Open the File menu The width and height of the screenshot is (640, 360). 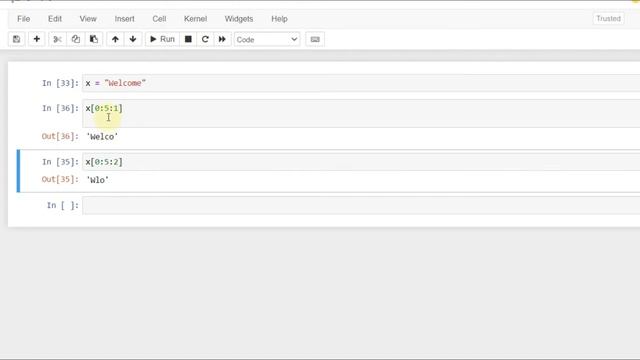24,19
